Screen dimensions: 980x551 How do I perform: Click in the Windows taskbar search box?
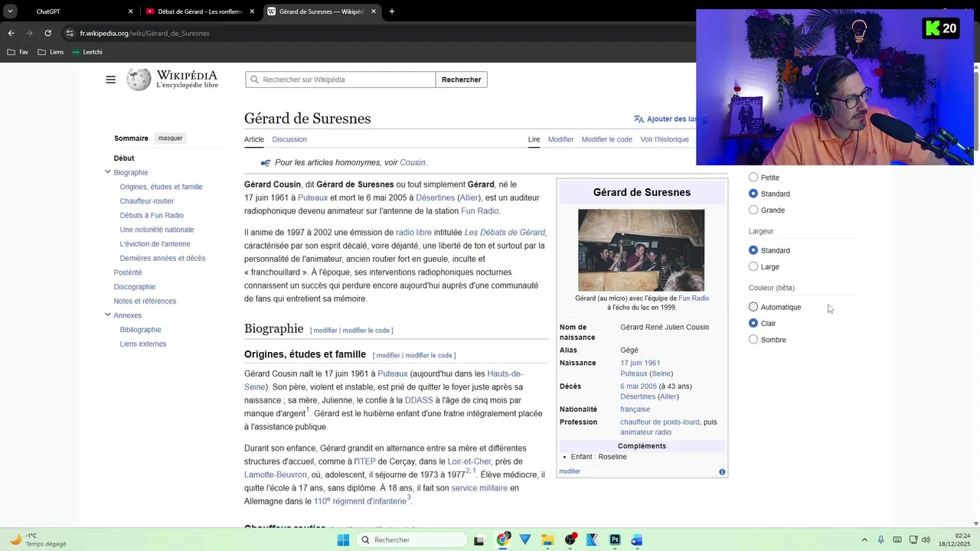411,540
